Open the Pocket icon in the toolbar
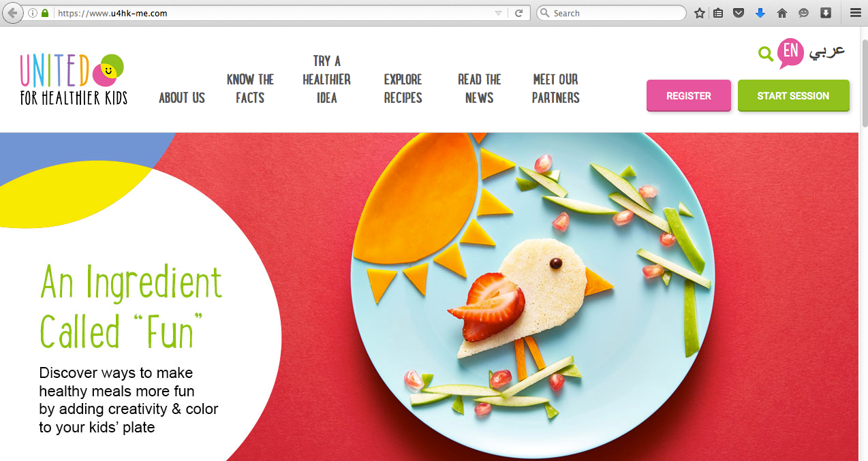Image resolution: width=868 pixels, height=461 pixels. click(x=739, y=13)
